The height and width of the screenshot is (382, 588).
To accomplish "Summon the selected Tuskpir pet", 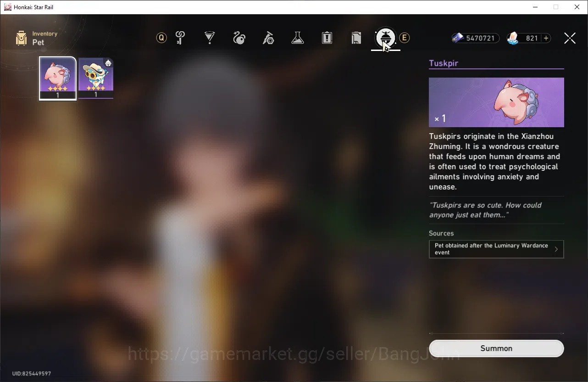I will [496, 348].
